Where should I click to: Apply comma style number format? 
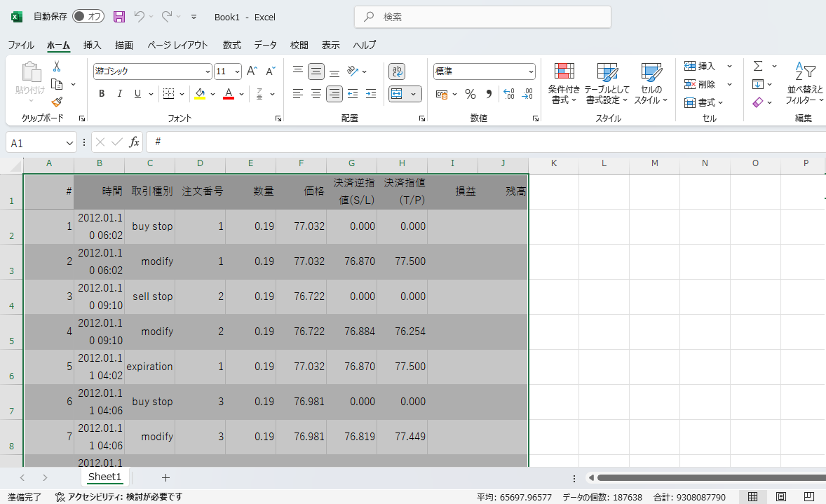pos(489,94)
